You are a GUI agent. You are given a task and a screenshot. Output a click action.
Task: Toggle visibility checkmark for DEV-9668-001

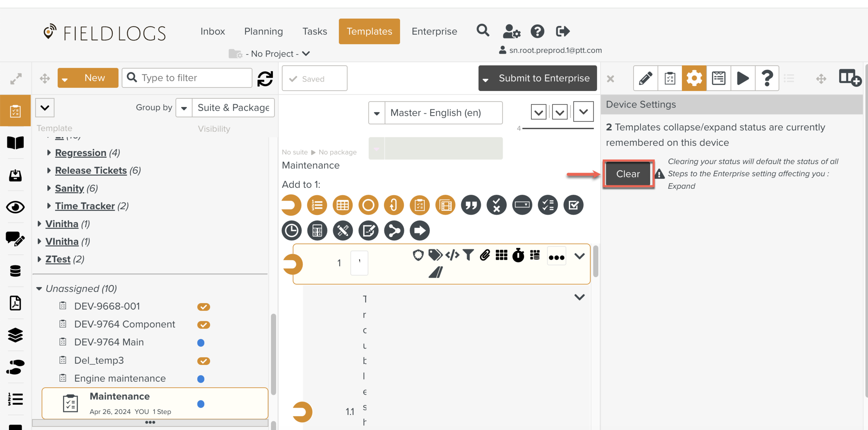tap(203, 307)
